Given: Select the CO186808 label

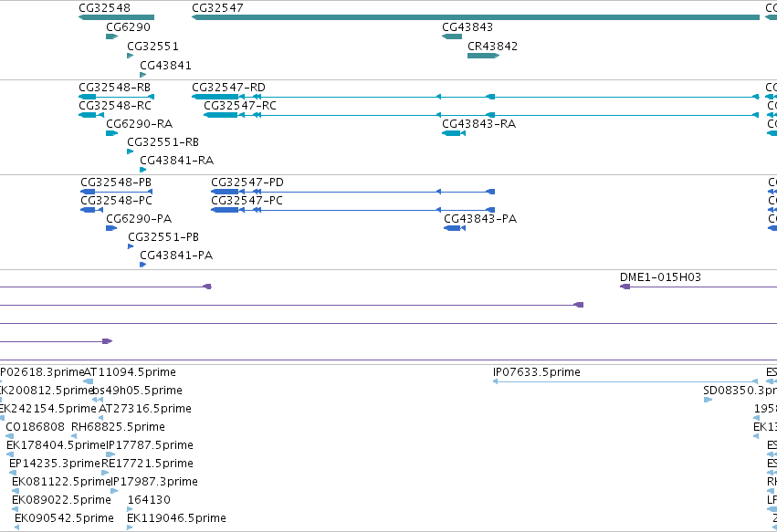Looking at the screenshot, I should pyautogui.click(x=36, y=427).
